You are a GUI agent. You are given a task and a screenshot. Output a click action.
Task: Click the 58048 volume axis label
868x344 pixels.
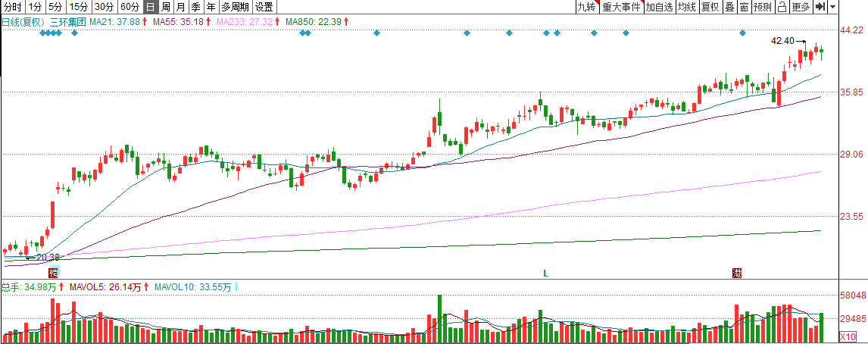(x=853, y=295)
